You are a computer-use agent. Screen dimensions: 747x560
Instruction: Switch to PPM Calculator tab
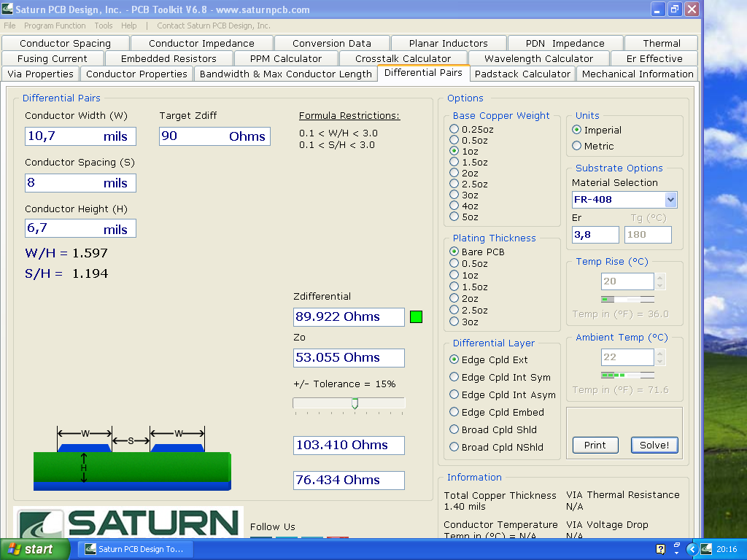coord(286,58)
